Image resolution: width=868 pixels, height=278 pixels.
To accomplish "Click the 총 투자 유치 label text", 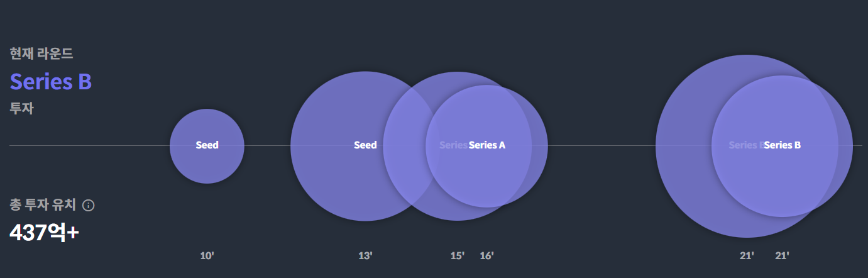I will coord(43,205).
